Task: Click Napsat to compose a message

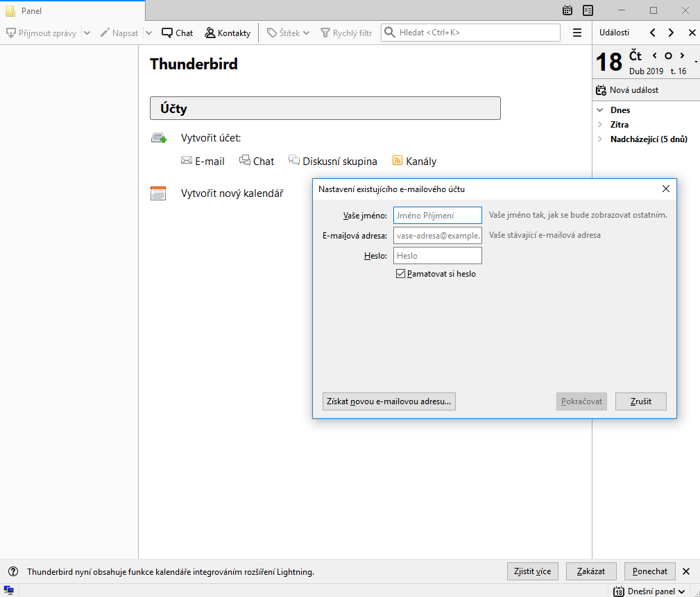Action: [x=119, y=33]
